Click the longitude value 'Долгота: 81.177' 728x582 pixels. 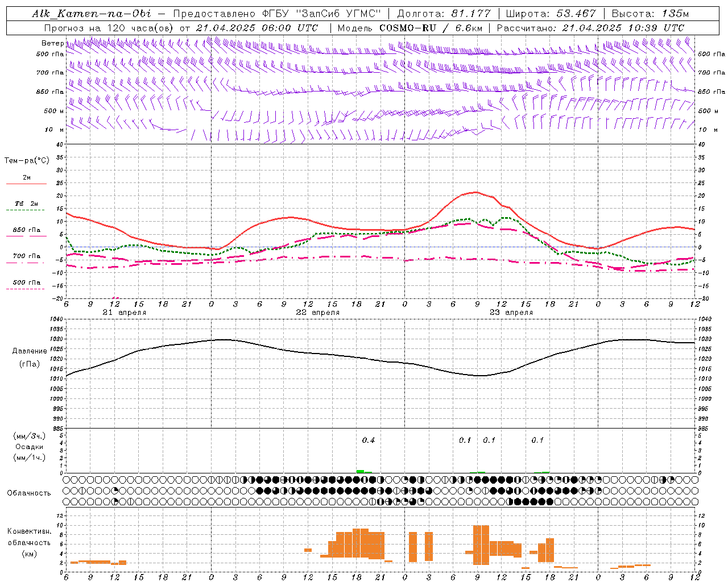click(x=444, y=14)
